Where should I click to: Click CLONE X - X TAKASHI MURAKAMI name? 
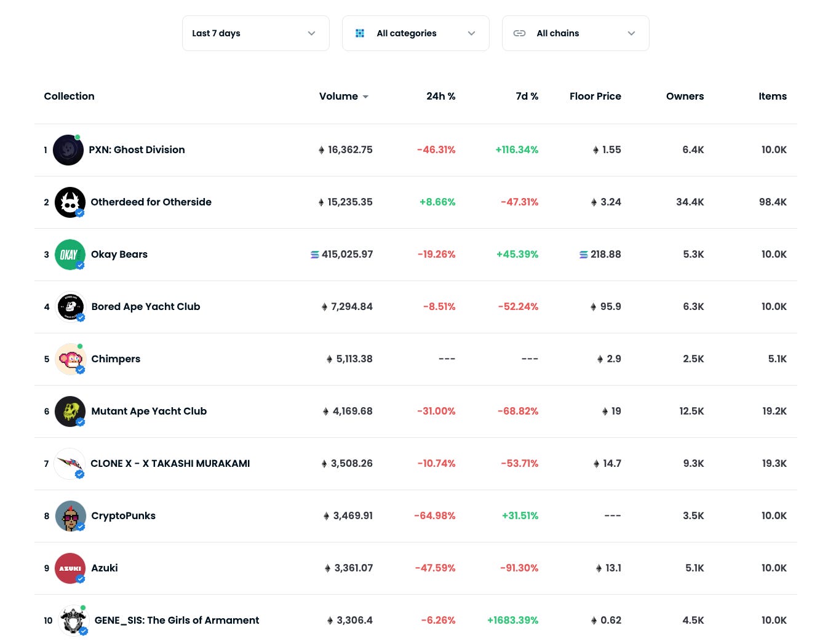[170, 463]
